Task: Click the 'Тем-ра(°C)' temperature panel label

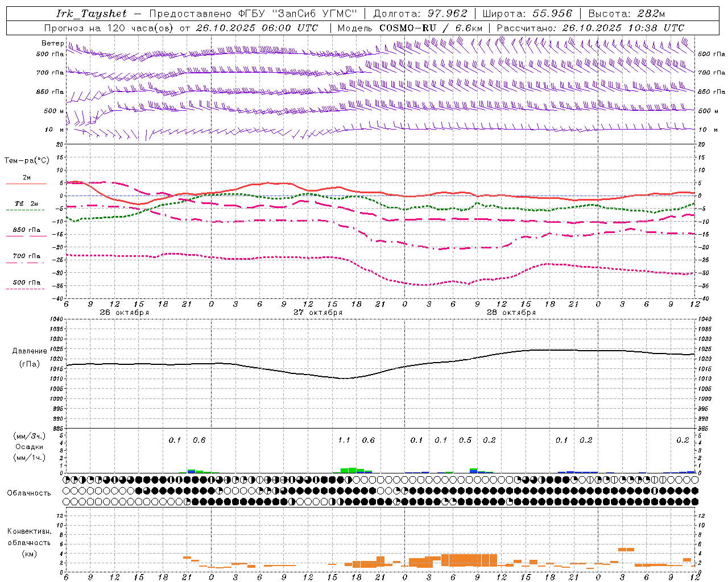Action: coord(27,161)
